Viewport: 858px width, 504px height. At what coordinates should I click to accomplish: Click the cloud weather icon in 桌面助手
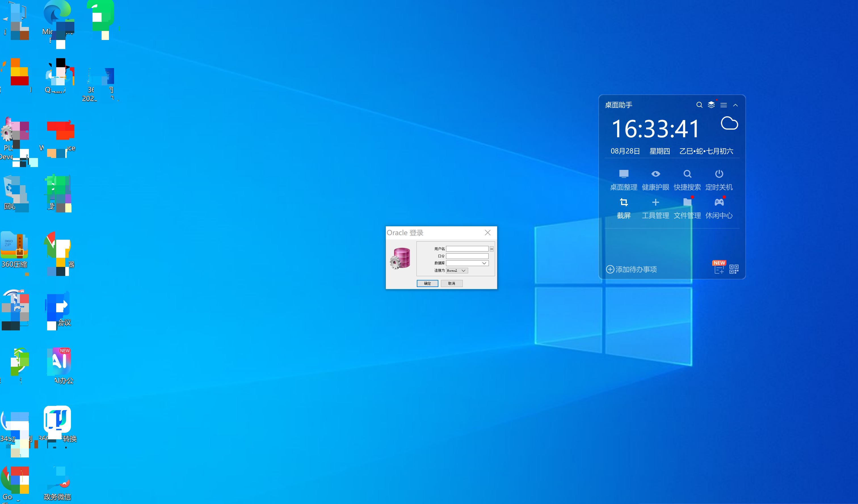pyautogui.click(x=729, y=123)
